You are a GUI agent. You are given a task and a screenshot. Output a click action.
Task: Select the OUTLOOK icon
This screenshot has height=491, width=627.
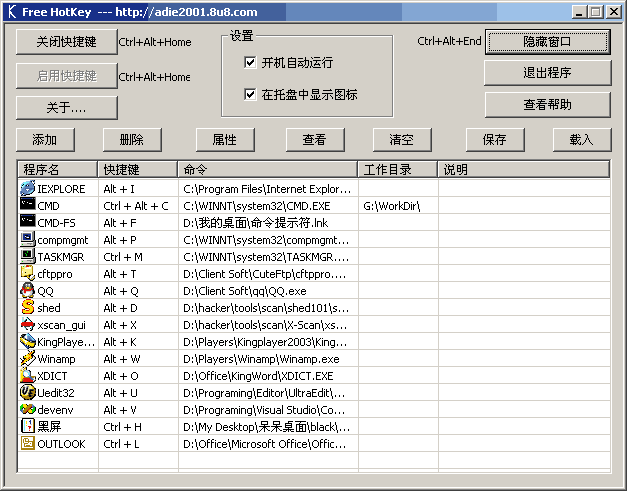point(28,443)
